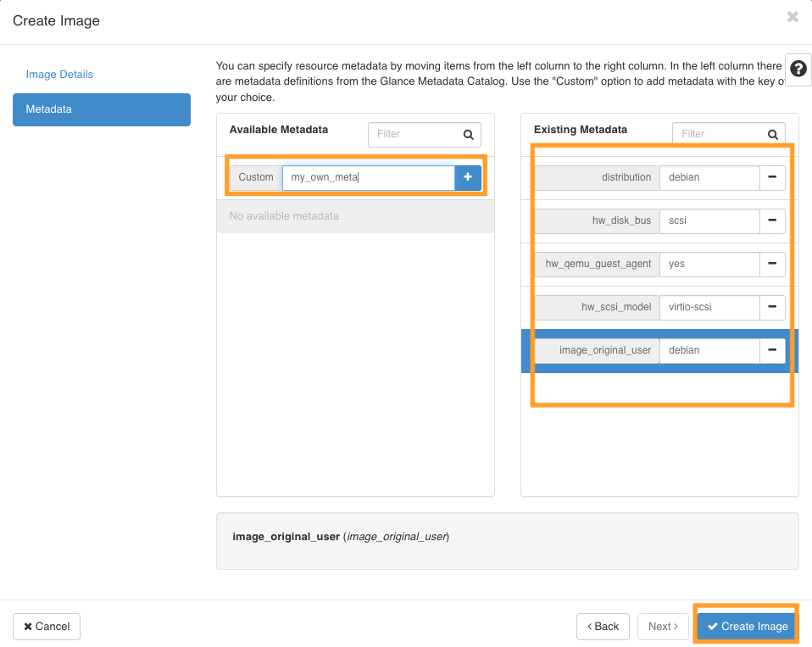
Task: Click the Available Metadata filter field
Action: 414,134
